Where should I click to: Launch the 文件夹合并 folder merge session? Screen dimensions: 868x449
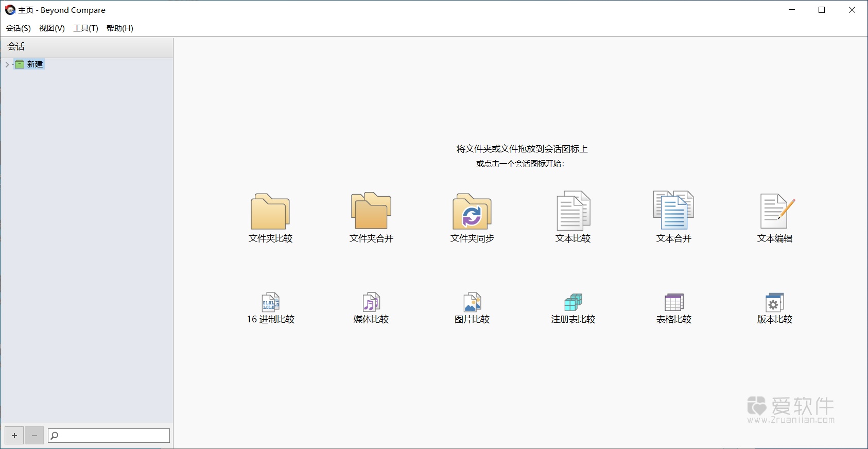(371, 211)
